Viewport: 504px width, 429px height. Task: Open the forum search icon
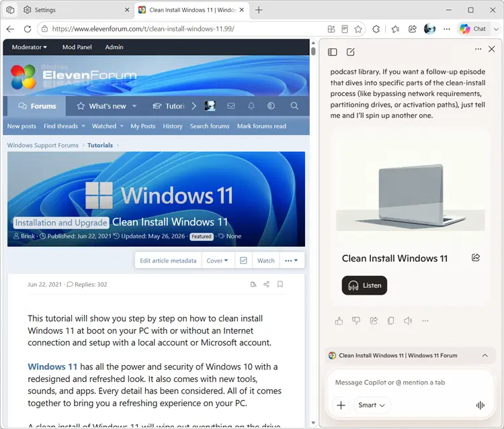[x=294, y=106]
